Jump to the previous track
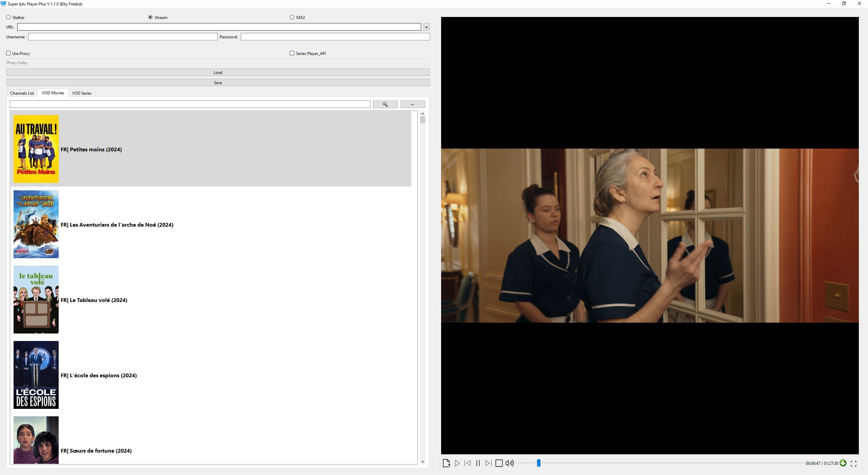 468,463
